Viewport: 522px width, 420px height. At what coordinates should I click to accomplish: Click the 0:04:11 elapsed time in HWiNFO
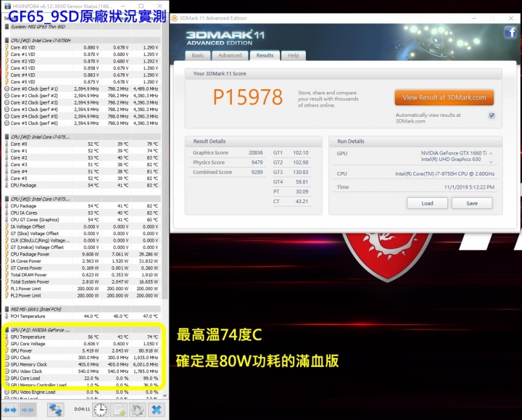click(x=82, y=409)
